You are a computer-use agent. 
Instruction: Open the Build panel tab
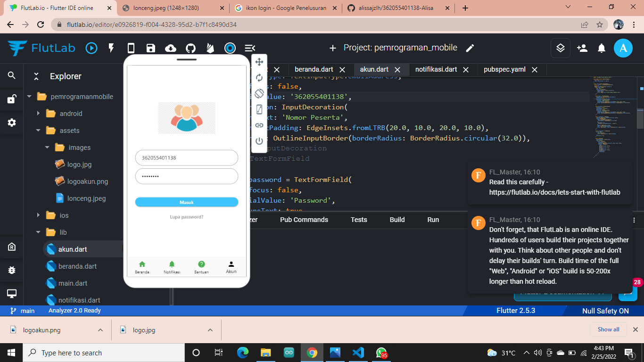coord(397,220)
